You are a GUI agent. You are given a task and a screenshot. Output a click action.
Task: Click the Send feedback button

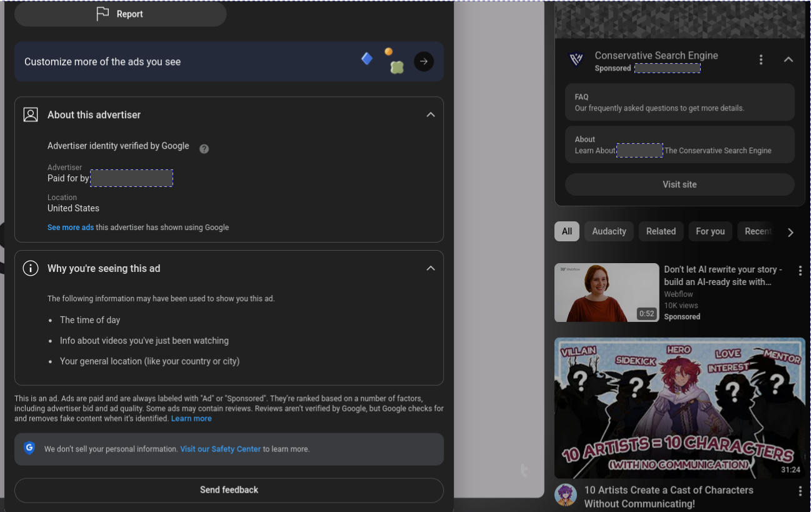[x=229, y=490]
